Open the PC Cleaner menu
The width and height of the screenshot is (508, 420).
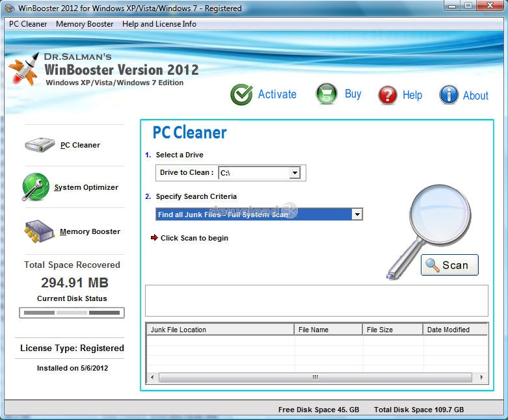[28, 24]
